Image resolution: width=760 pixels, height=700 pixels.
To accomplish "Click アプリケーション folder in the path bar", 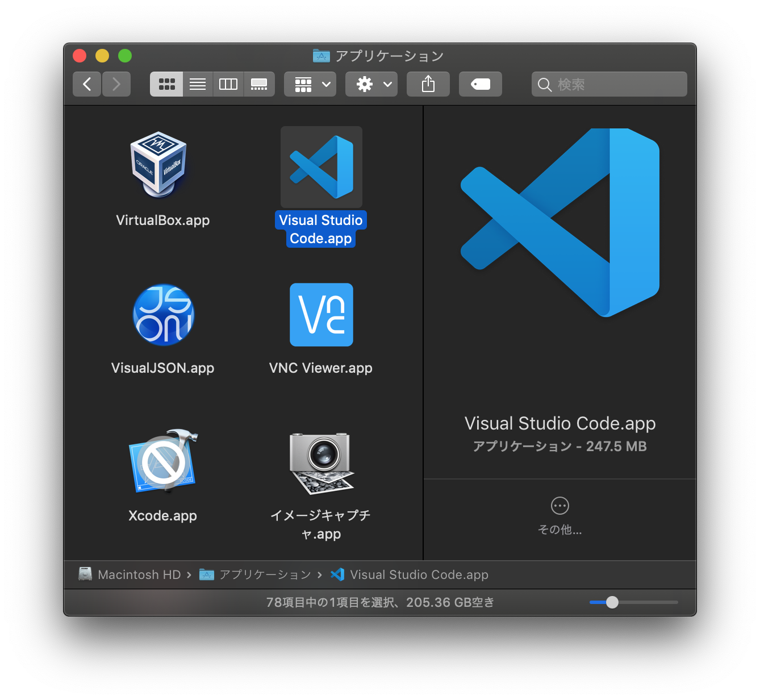I will 256,574.
